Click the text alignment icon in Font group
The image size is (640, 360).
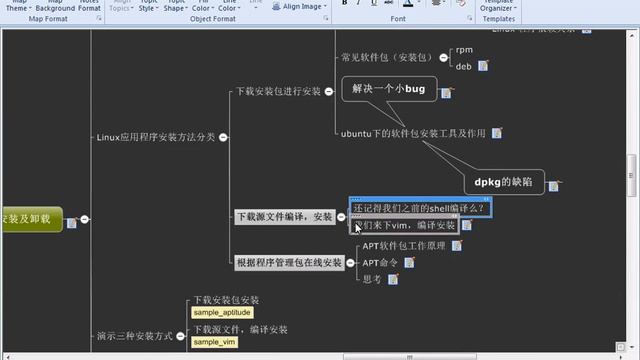pos(436,3)
